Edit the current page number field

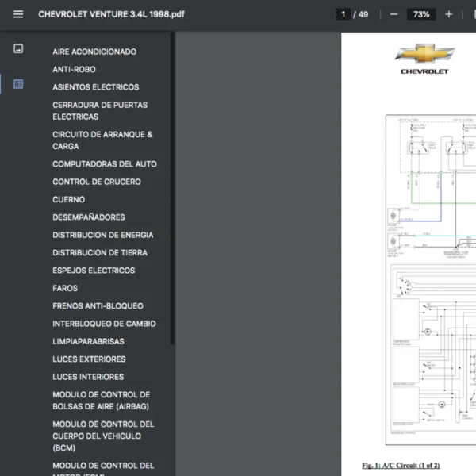point(344,14)
